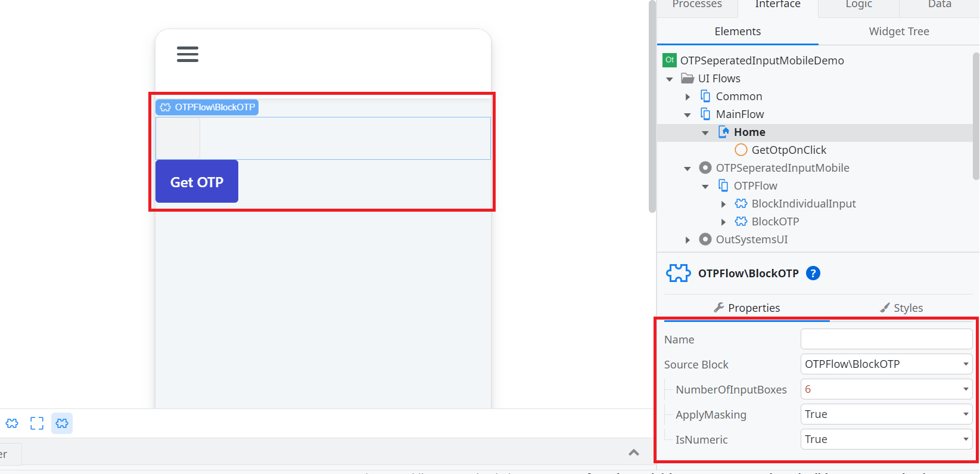The height and width of the screenshot is (474, 980).
Task: Collapse the Home screen node
Action: [x=705, y=132]
